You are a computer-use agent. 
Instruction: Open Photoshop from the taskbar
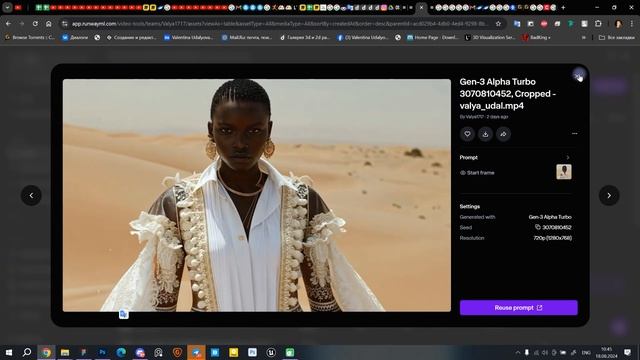102,352
